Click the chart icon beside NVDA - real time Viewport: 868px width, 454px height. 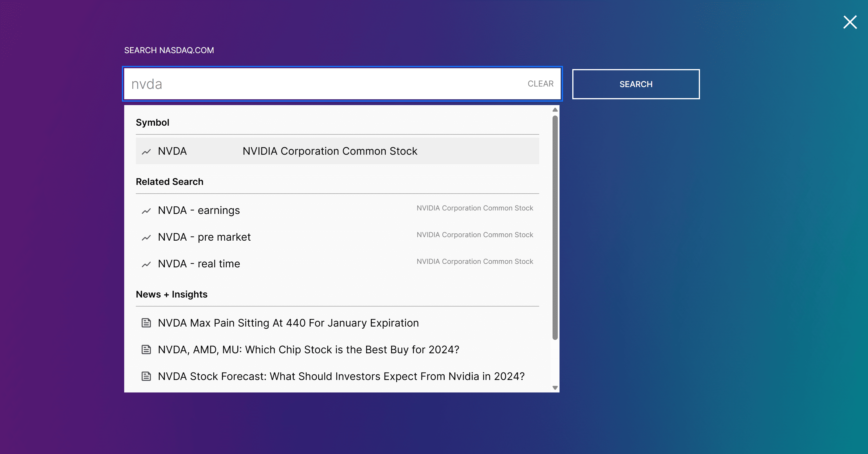[146, 264]
